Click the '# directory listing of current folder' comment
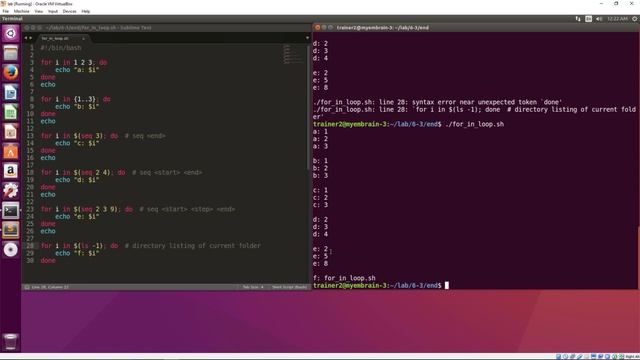 pos(193,246)
